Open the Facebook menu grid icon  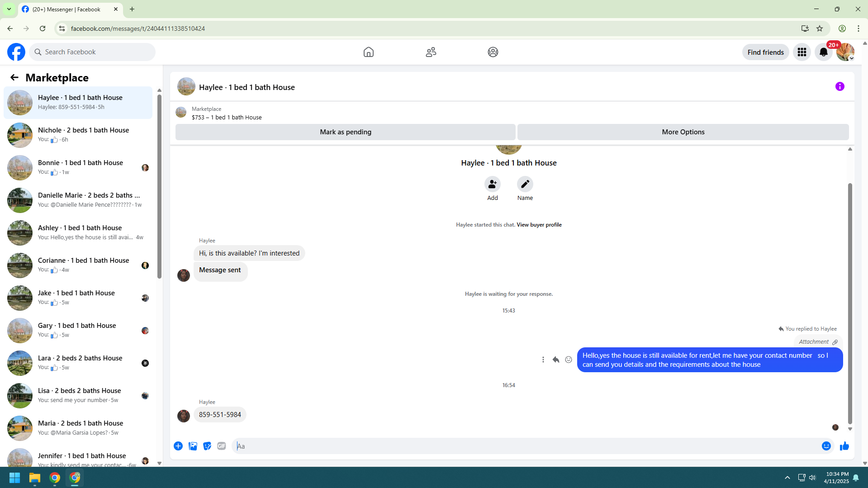[802, 52]
